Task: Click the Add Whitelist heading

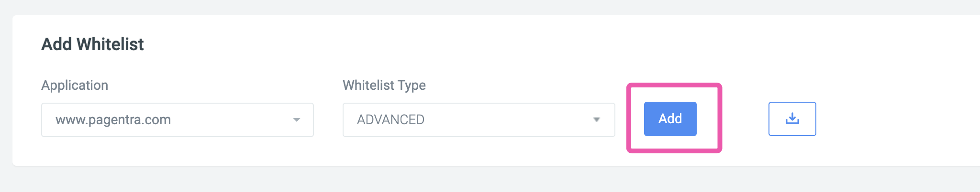Action: pos(92,44)
